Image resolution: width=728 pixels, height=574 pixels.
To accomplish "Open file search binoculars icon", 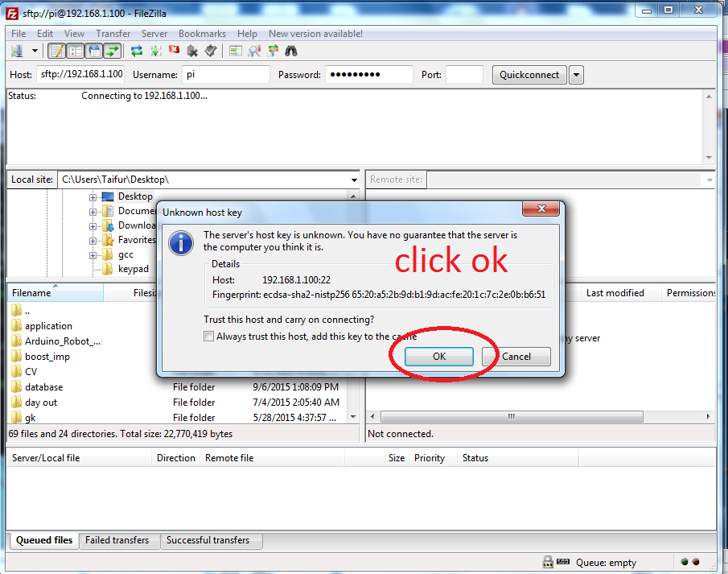I will 291,51.
